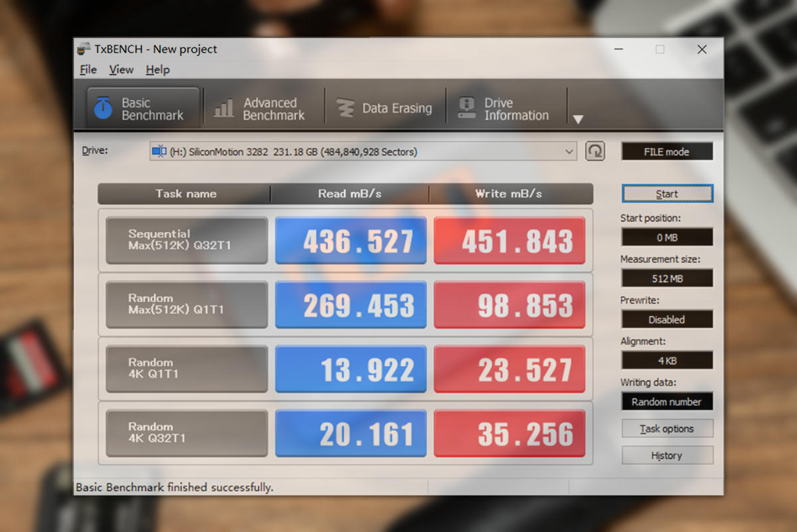Expand the toolbar overflow arrow
Screen dimensions: 797x532
[578, 120]
